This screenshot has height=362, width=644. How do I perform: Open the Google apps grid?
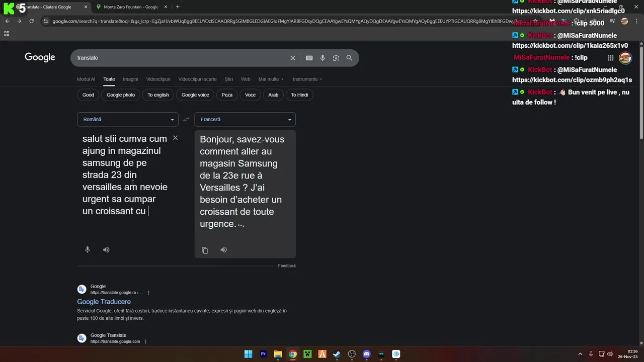610,58
